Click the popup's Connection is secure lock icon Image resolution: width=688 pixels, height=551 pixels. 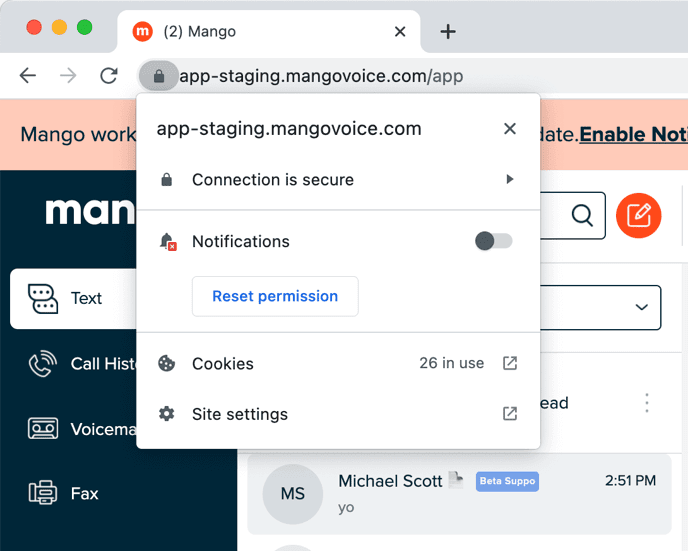click(x=166, y=179)
